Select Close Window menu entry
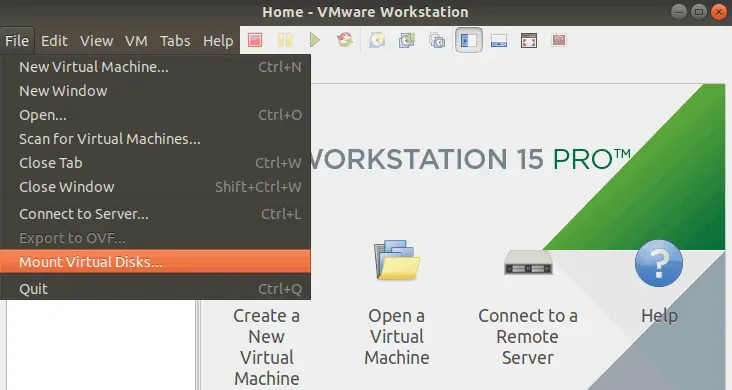 (x=155, y=187)
